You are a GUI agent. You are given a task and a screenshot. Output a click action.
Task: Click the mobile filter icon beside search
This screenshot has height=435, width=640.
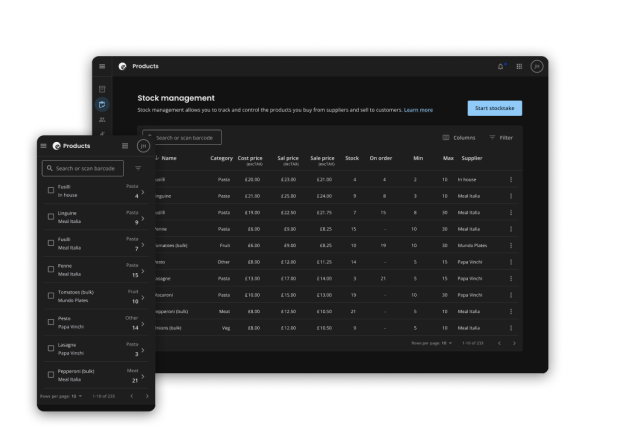click(x=138, y=169)
